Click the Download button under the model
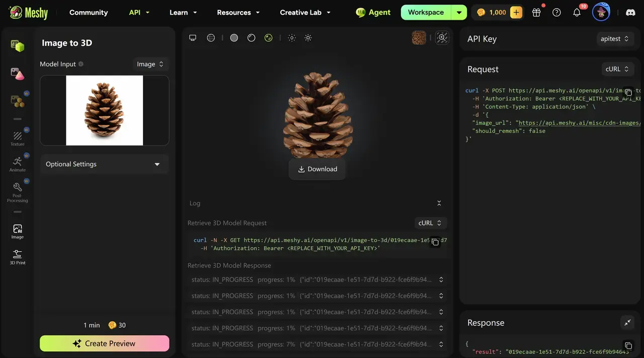Screen dimensions: 644x358 [317, 169]
